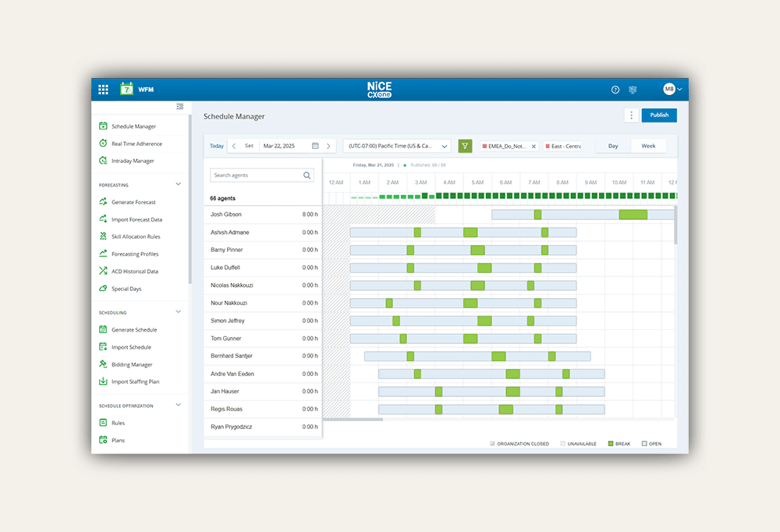Click the sidebar vertical scrollbar
780x532 pixels.
[190, 199]
